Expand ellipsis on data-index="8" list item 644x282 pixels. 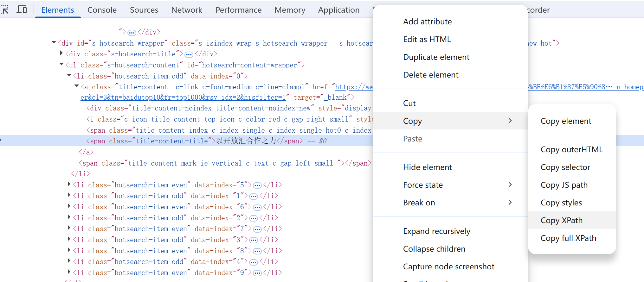pyautogui.click(x=257, y=251)
